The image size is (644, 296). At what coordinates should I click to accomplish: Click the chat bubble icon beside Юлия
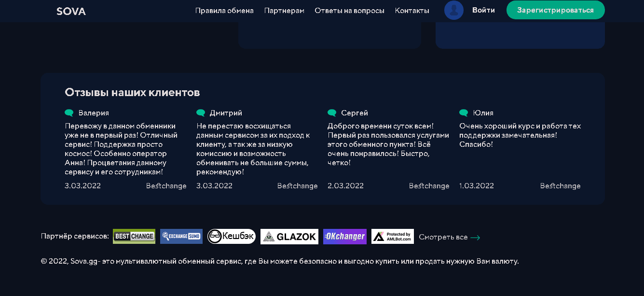[x=464, y=113]
